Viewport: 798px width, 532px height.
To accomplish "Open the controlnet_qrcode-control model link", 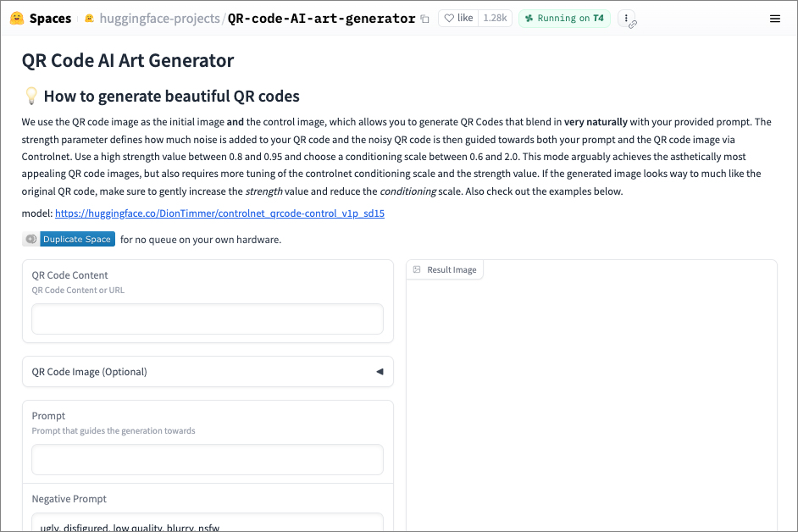I will pos(219,213).
